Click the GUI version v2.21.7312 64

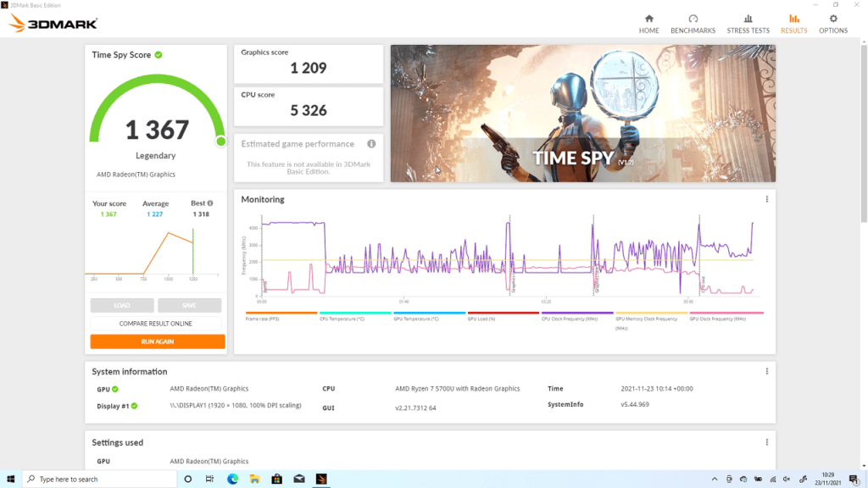coord(415,408)
